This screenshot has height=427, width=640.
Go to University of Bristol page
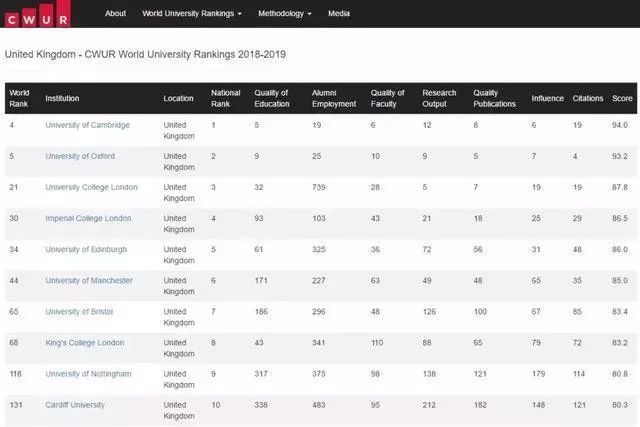(x=79, y=311)
